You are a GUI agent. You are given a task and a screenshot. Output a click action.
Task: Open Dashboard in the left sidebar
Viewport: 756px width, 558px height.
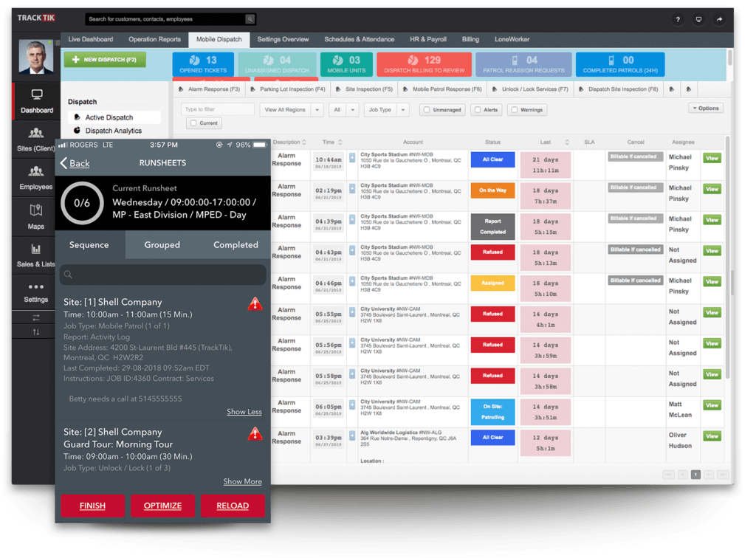37,101
